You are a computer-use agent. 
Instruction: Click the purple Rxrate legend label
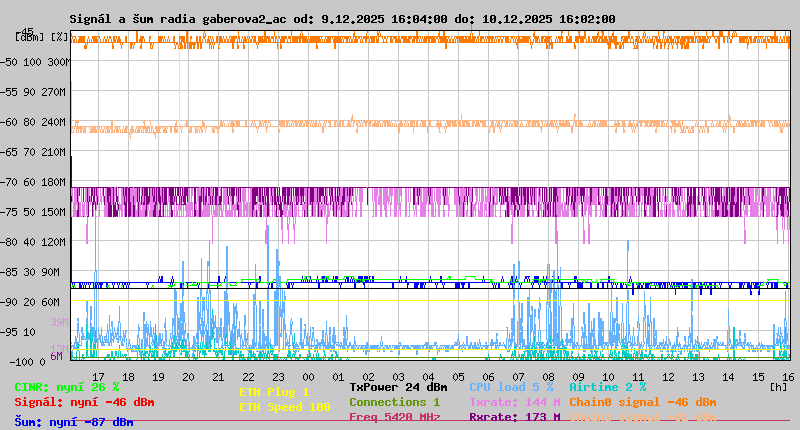(x=514, y=417)
